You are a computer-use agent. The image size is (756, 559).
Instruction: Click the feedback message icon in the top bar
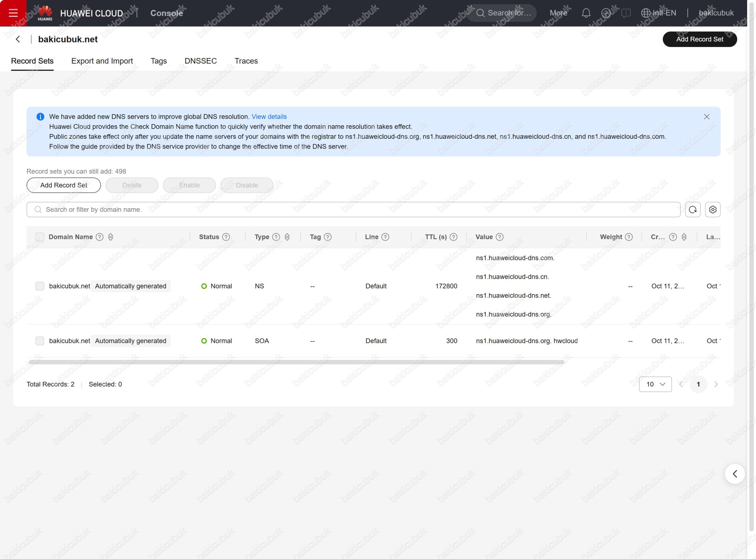pos(626,13)
